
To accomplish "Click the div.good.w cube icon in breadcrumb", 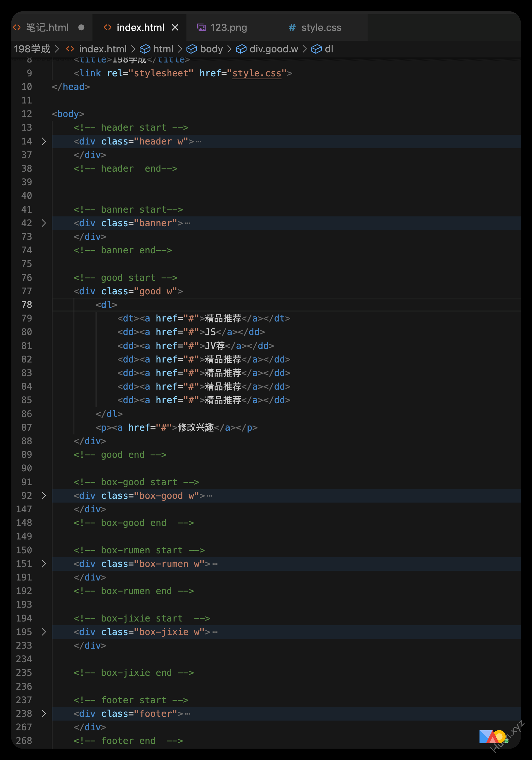I will coord(241,49).
